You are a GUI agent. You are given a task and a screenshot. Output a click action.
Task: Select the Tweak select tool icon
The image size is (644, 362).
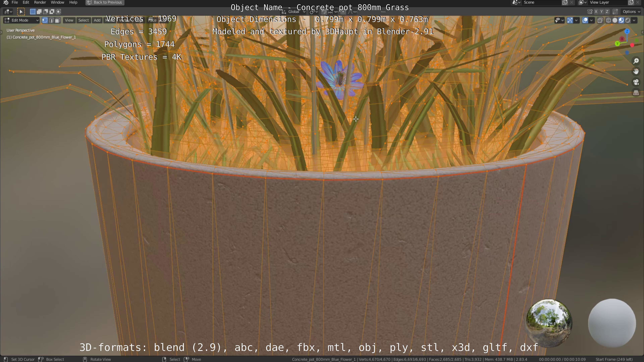pyautogui.click(x=21, y=12)
